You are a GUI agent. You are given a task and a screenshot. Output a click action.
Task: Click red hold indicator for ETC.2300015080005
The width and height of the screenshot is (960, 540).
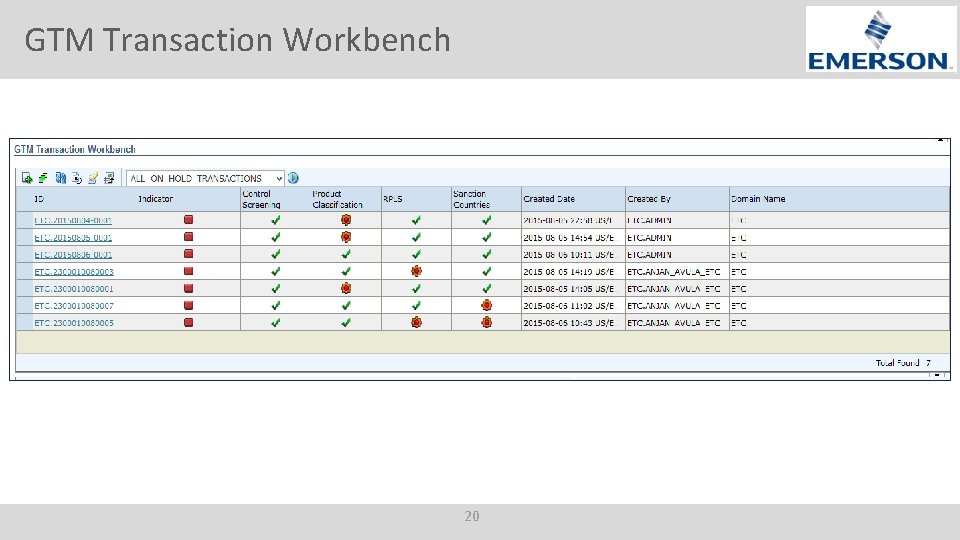[x=189, y=322]
